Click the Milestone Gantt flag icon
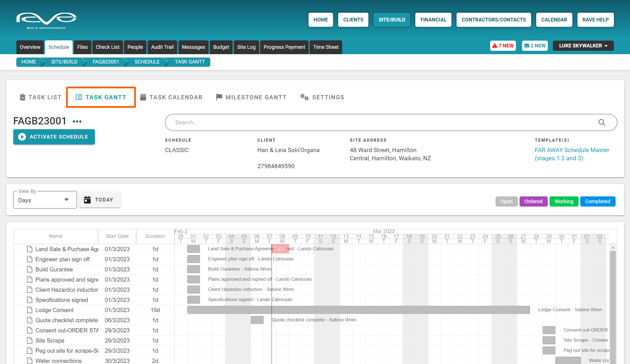 tap(219, 97)
